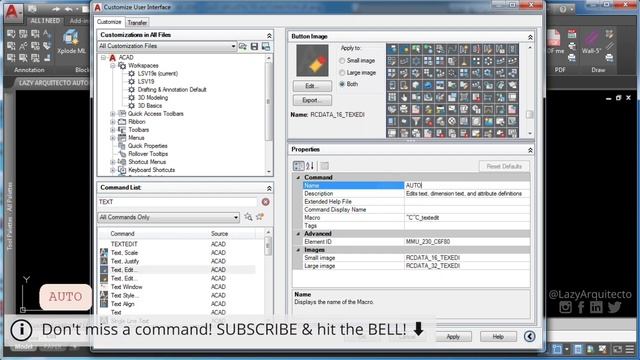The image size is (640, 360).
Task: Select the Text, Justify command
Action: (125, 261)
